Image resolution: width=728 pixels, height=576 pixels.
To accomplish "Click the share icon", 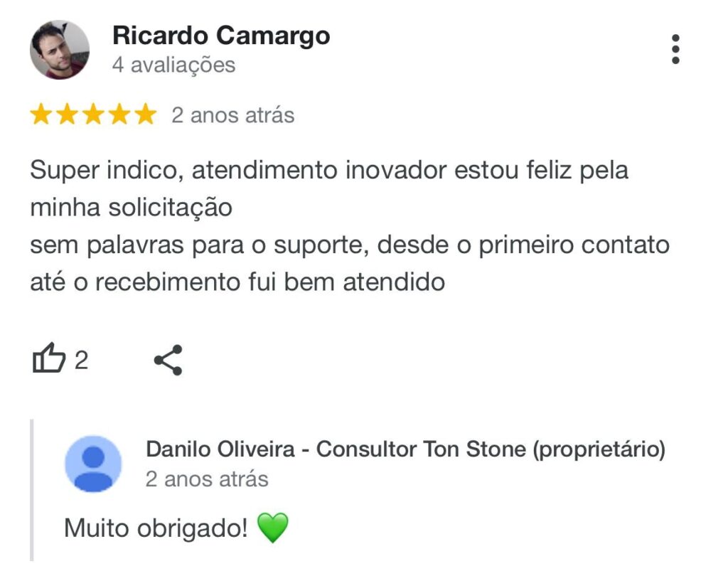I will (168, 360).
